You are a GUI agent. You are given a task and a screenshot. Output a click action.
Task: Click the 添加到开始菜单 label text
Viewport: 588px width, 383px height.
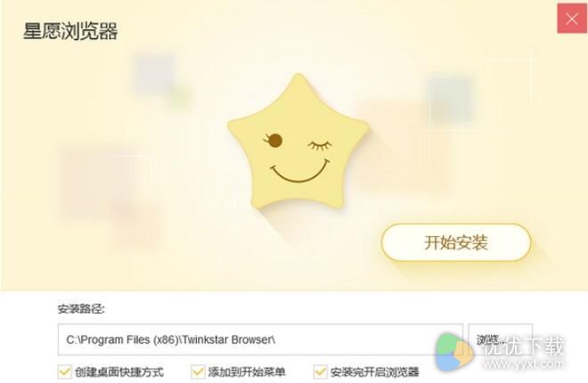[x=247, y=372]
